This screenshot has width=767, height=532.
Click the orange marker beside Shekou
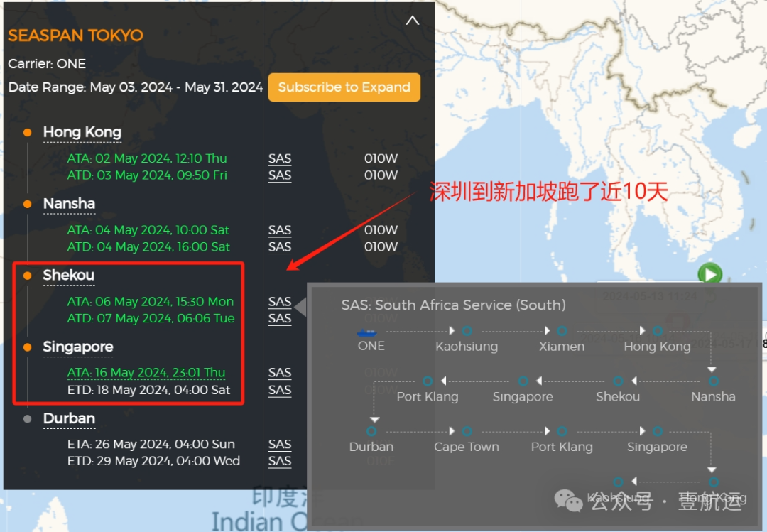point(28,276)
